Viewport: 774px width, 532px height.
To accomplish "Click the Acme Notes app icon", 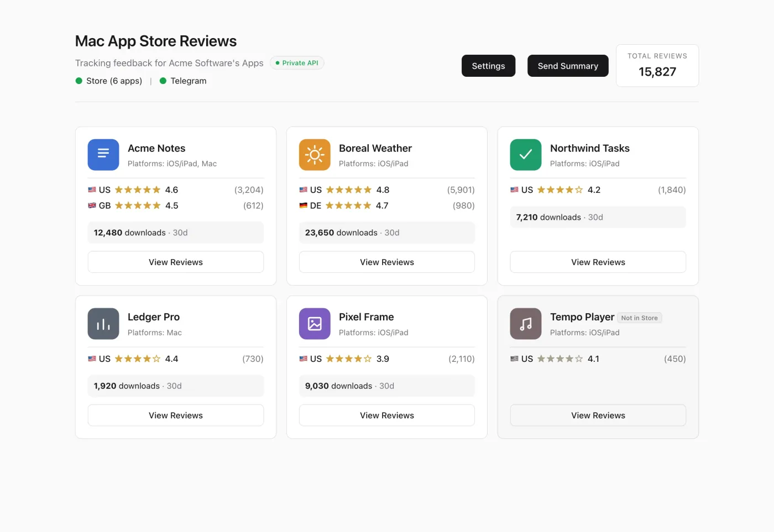I will pyautogui.click(x=103, y=155).
